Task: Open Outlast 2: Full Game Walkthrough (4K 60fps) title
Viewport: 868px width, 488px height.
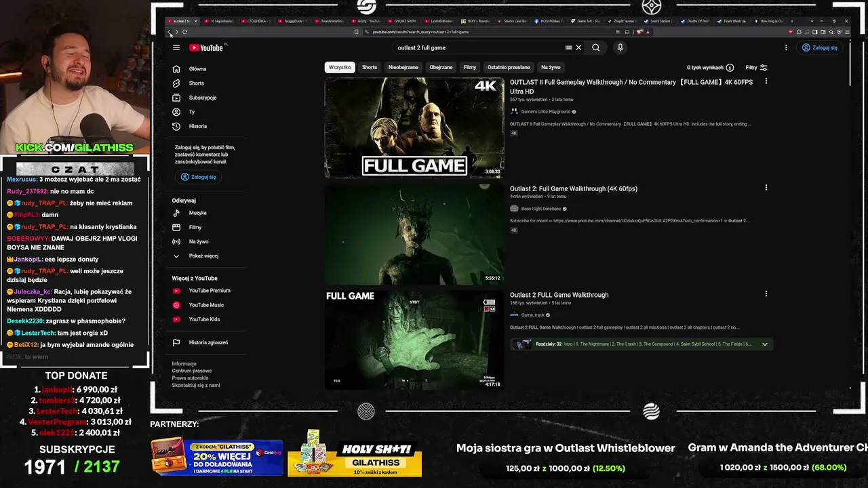Action: [x=574, y=188]
